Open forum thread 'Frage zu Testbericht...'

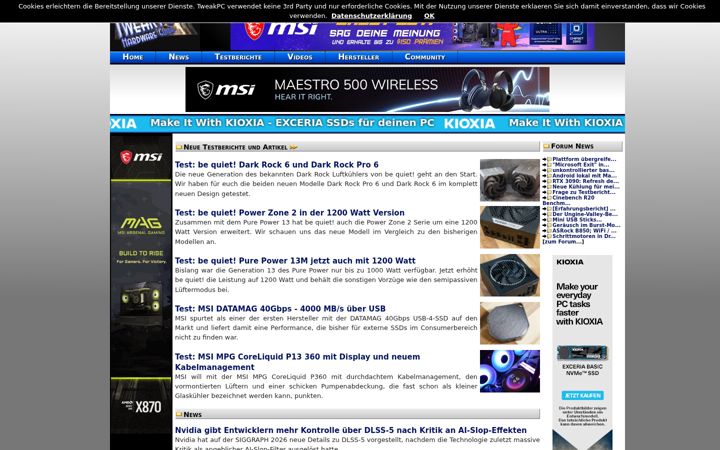pyautogui.click(x=584, y=192)
